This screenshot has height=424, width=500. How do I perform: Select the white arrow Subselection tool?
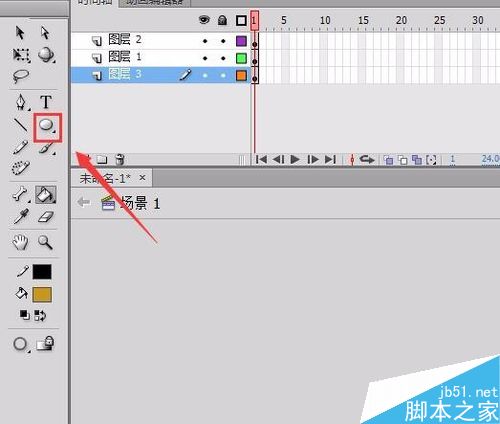click(x=45, y=33)
